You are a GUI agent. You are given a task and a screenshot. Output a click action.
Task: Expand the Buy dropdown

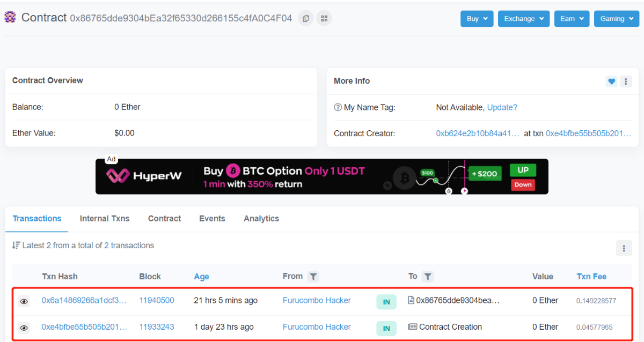pos(477,18)
